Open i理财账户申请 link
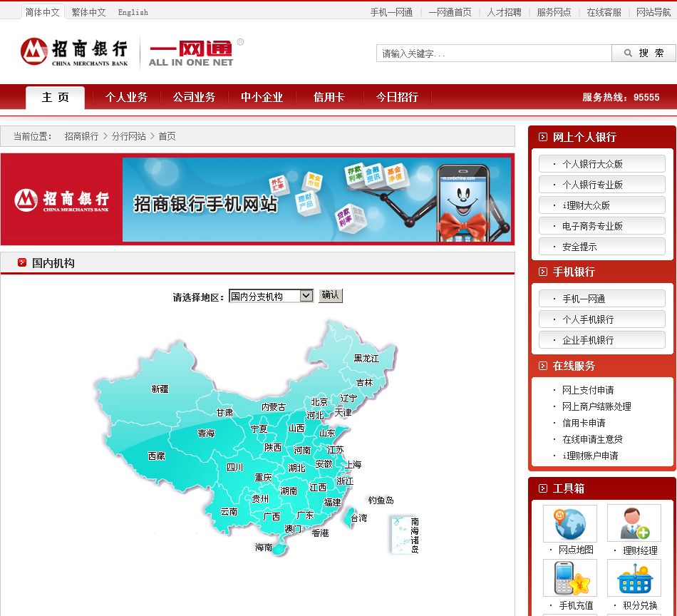This screenshot has height=616, width=677. coord(590,456)
